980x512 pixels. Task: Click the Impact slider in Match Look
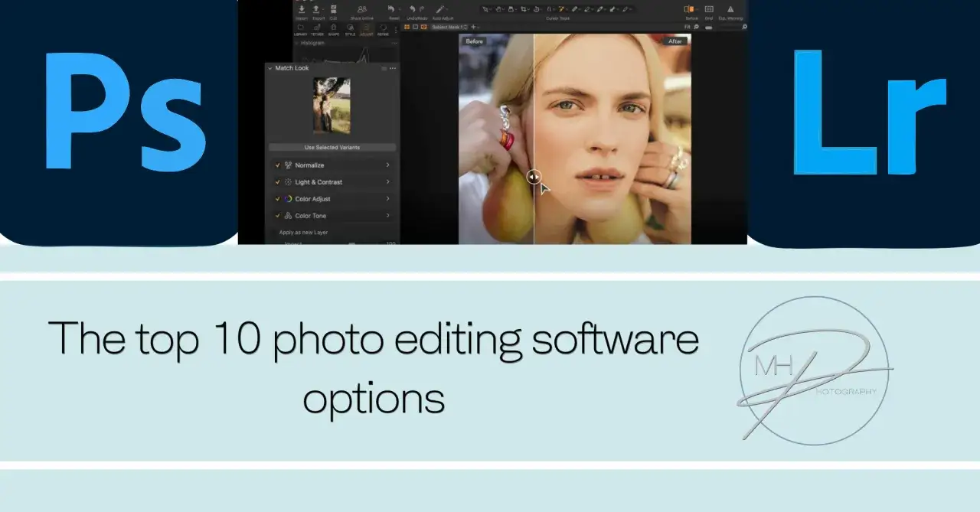coord(352,243)
